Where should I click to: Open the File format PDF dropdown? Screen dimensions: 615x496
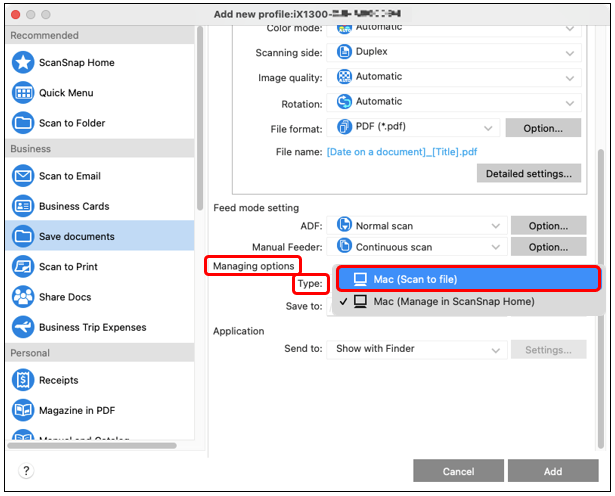pyautogui.click(x=413, y=127)
